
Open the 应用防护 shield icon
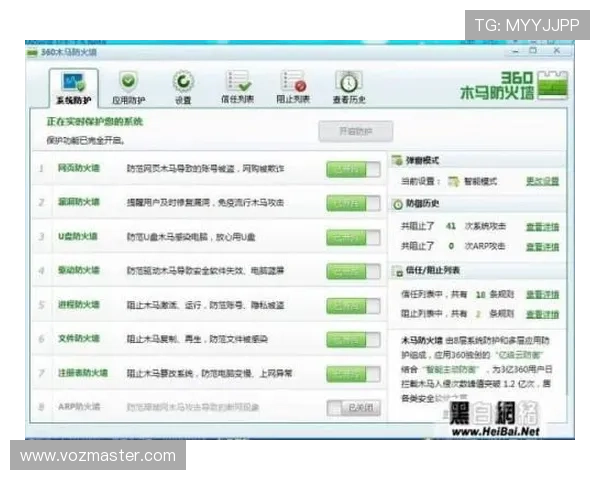tap(128, 81)
